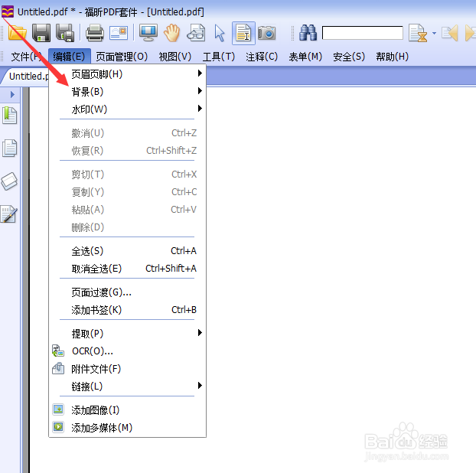
Task: Select the Untitled.pdf document tab
Action: click(x=28, y=77)
